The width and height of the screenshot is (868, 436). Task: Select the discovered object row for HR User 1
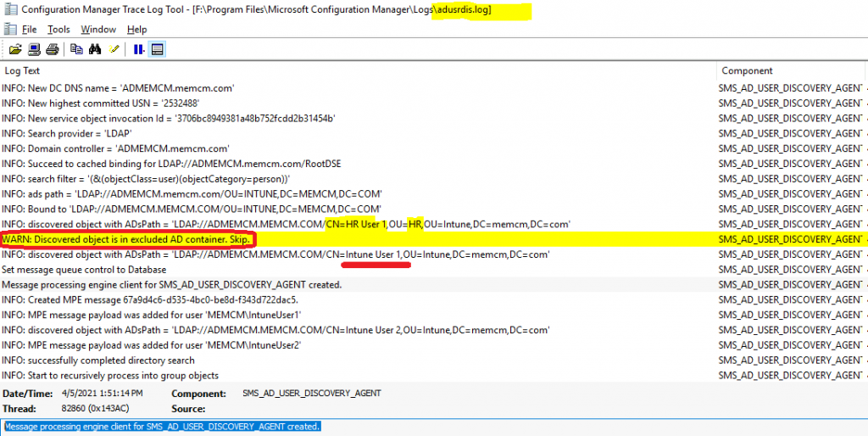point(434,225)
